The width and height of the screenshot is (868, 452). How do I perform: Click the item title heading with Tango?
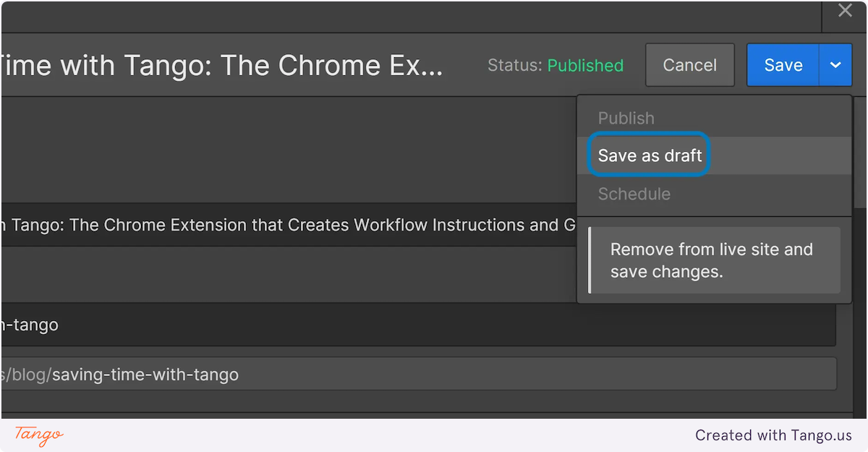point(221,65)
